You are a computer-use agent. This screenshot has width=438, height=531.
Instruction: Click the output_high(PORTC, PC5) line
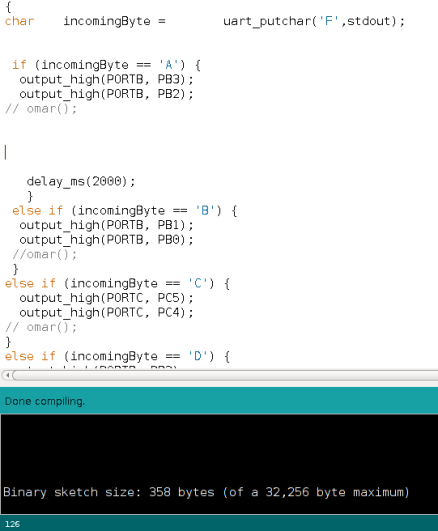tap(106, 298)
